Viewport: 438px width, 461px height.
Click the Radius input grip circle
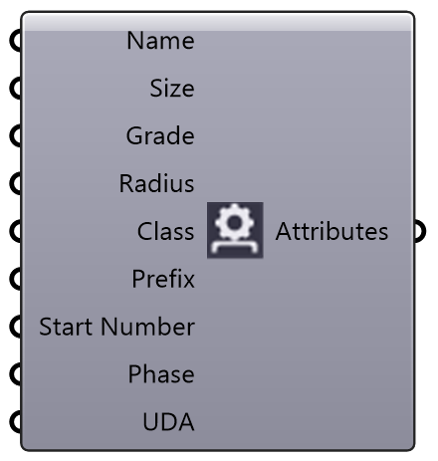(x=16, y=184)
